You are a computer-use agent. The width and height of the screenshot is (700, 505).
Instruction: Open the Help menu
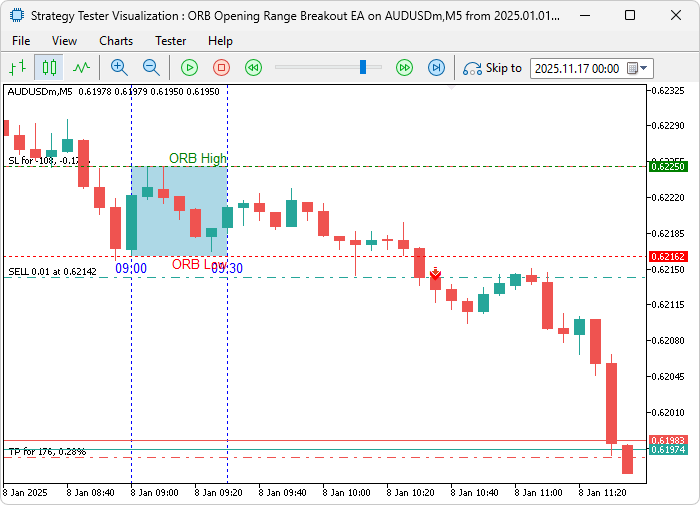220,41
